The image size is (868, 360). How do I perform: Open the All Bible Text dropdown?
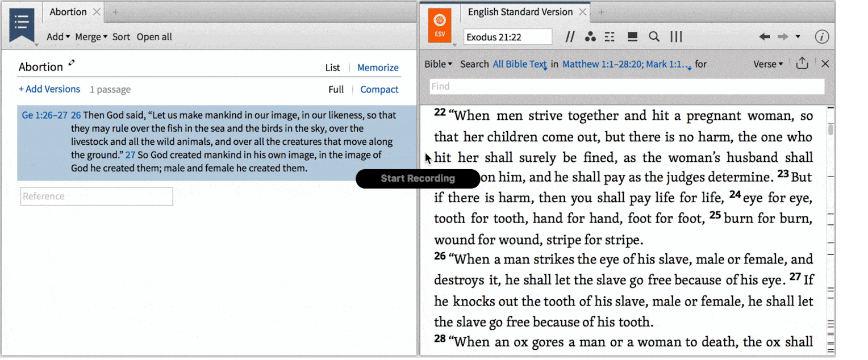tap(520, 65)
